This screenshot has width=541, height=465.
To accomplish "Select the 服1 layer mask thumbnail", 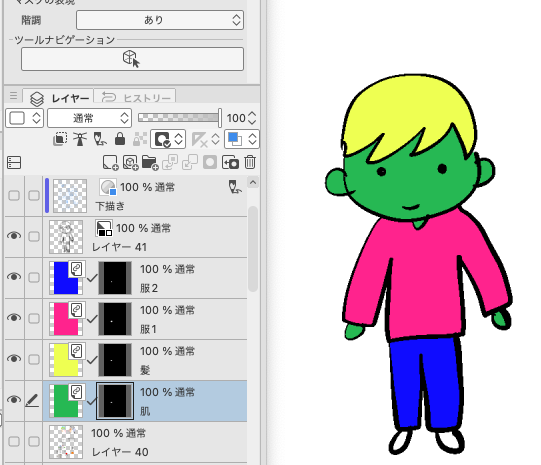I will [x=115, y=319].
